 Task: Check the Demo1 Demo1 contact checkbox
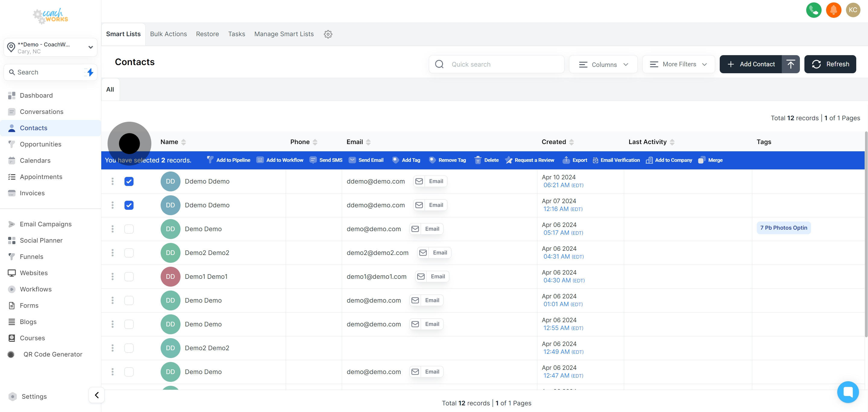coord(129,277)
